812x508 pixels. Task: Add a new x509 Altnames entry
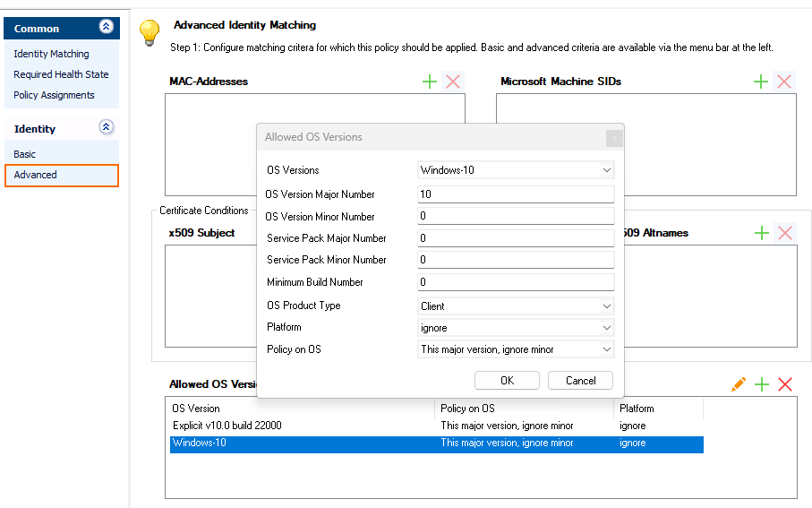(761, 233)
